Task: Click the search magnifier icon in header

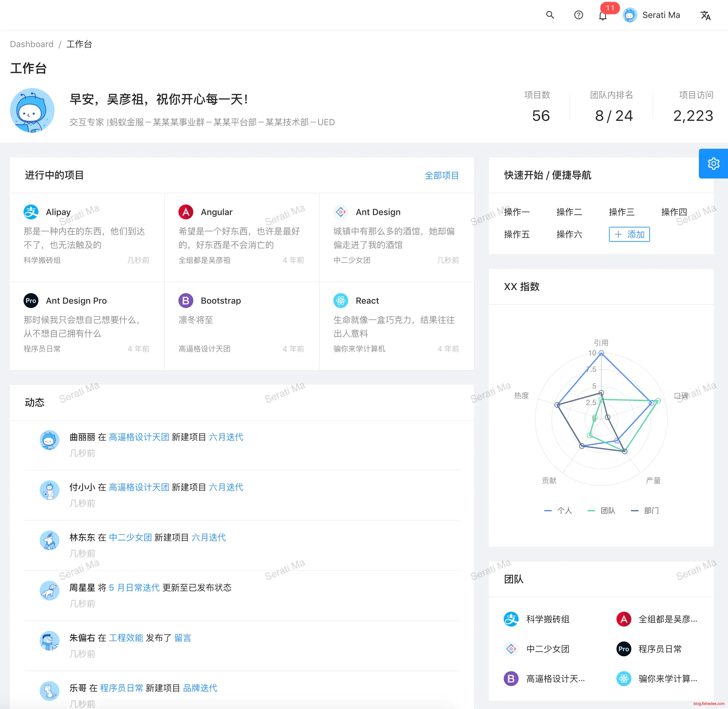Action: pyautogui.click(x=550, y=15)
